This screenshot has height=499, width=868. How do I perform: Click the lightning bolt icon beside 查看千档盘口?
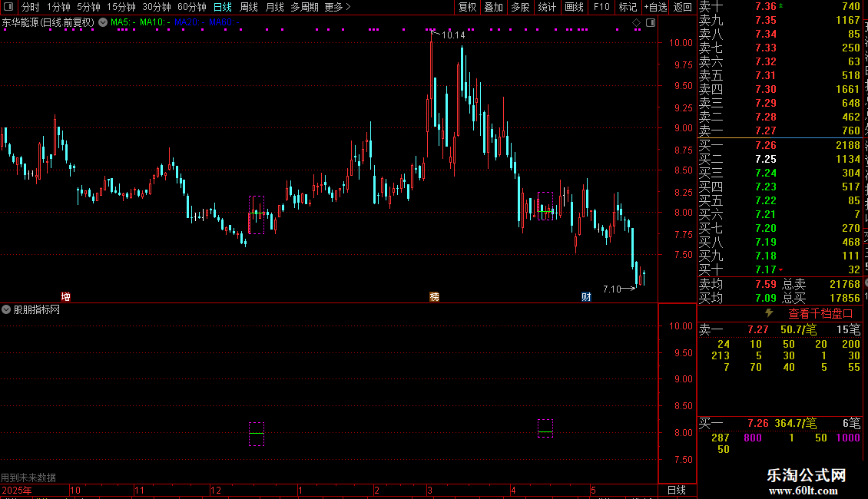pyautogui.click(x=769, y=313)
